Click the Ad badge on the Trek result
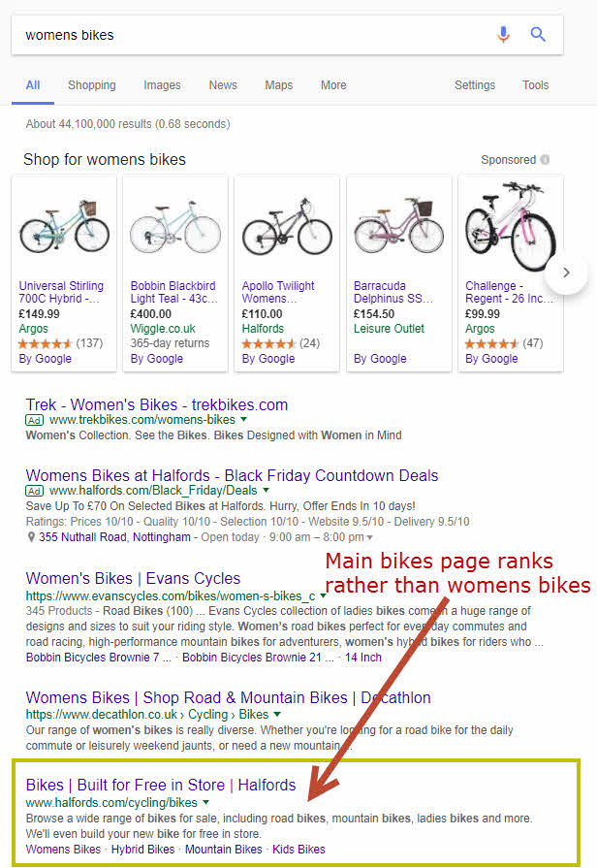 33,421
